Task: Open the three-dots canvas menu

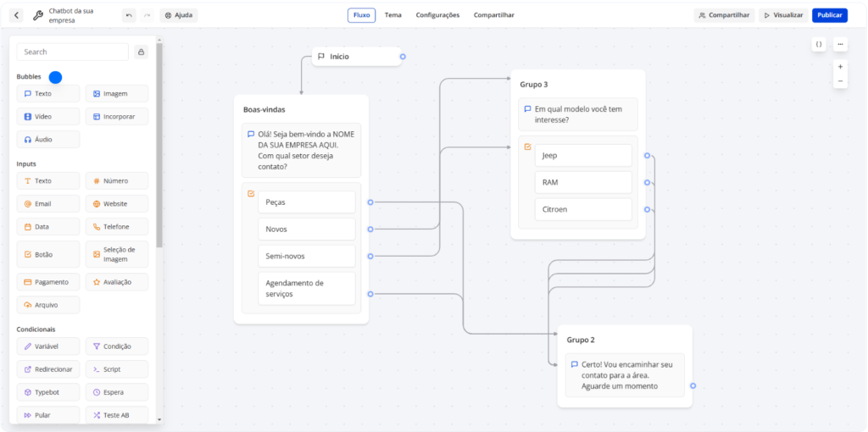Action: click(840, 44)
